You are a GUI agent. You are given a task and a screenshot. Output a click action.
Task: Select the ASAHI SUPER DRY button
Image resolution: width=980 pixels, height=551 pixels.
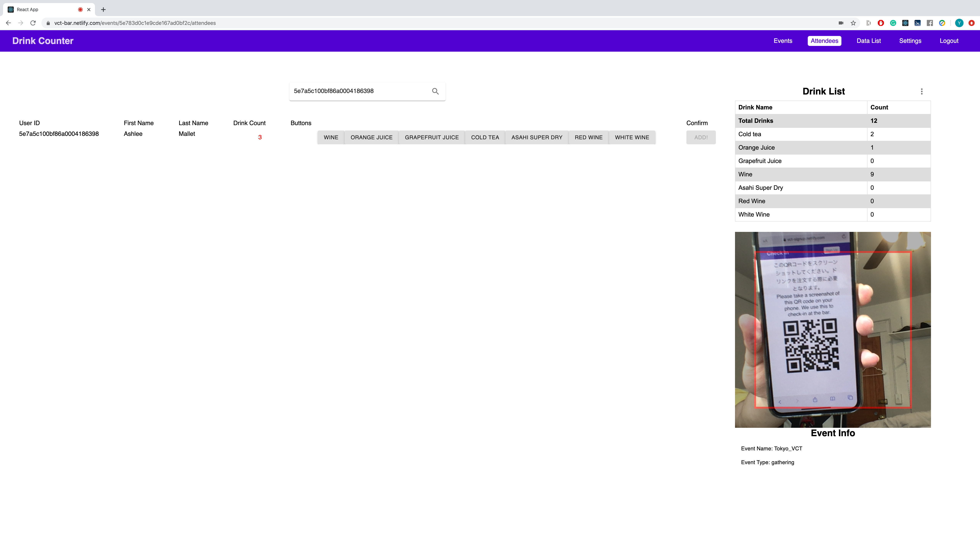[536, 137]
